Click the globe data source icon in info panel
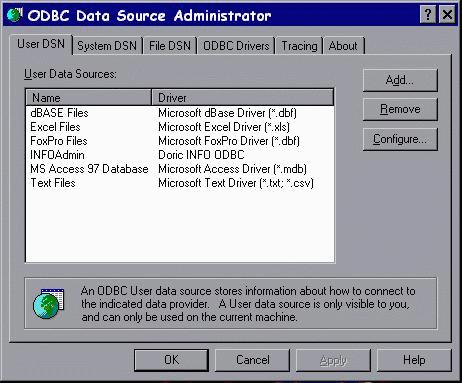Viewport: 462px width, 383px height. 49,303
